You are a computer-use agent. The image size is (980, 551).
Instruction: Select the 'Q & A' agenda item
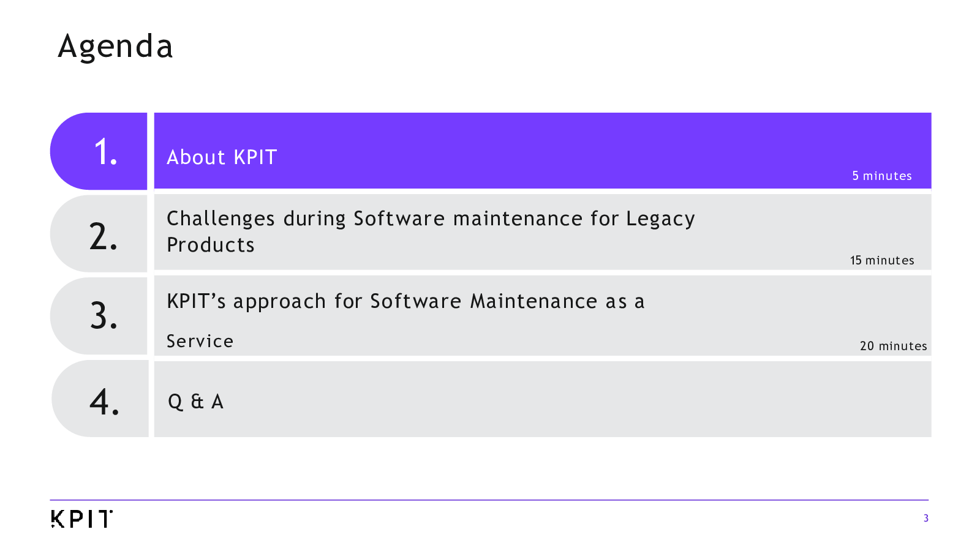coord(195,402)
